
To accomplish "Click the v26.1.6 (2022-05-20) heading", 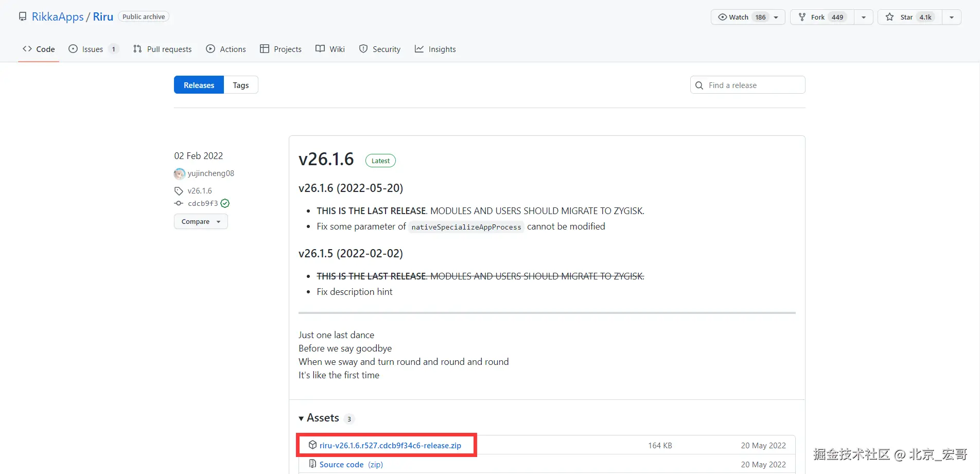I will point(351,188).
